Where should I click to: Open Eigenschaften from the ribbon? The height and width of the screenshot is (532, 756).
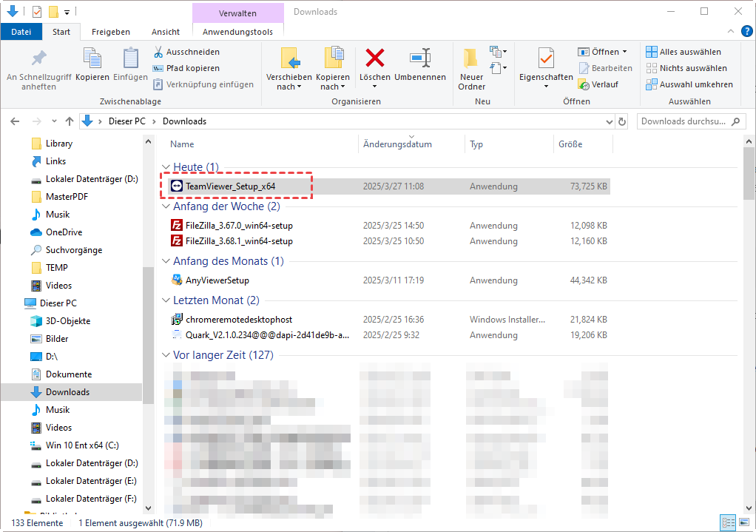point(546,59)
